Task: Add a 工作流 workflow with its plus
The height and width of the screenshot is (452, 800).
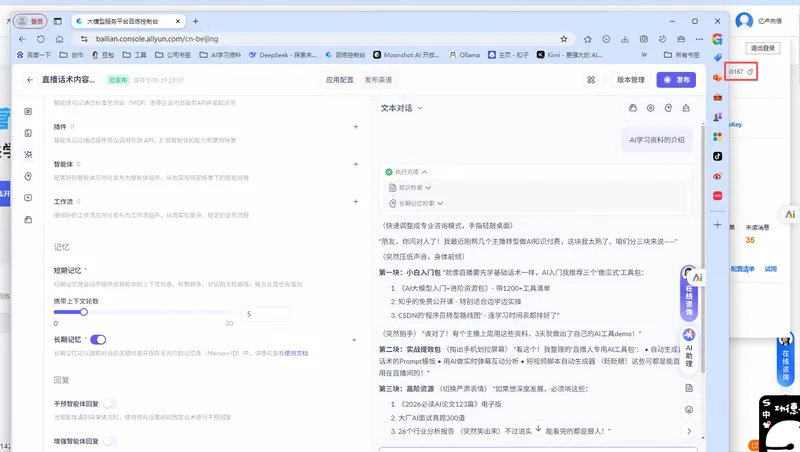Action: [356, 202]
